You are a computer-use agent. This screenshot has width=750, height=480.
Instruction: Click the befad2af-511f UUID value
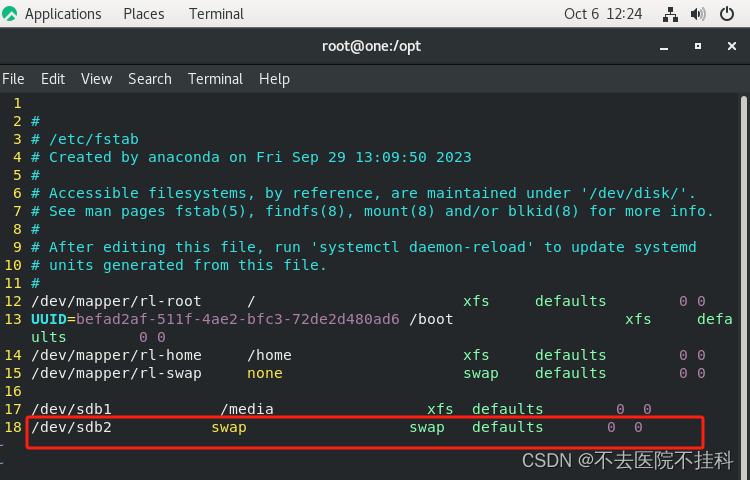coord(238,319)
